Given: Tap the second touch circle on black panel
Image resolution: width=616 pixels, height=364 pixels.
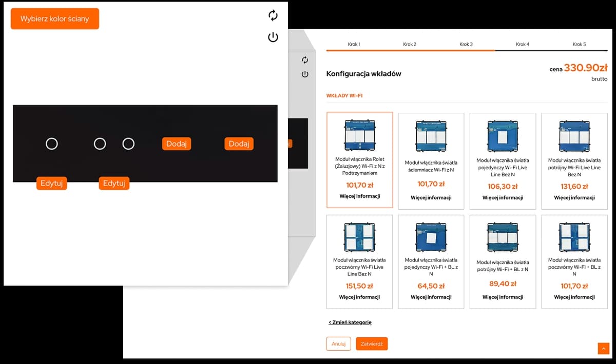Looking at the screenshot, I should pyautogui.click(x=100, y=144).
